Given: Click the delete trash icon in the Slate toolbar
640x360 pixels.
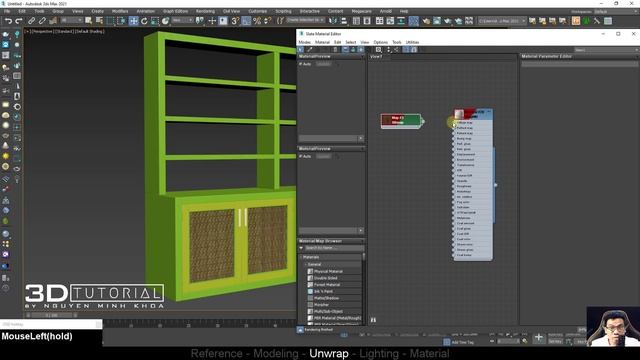Looking at the screenshot, I should click(x=336, y=49).
